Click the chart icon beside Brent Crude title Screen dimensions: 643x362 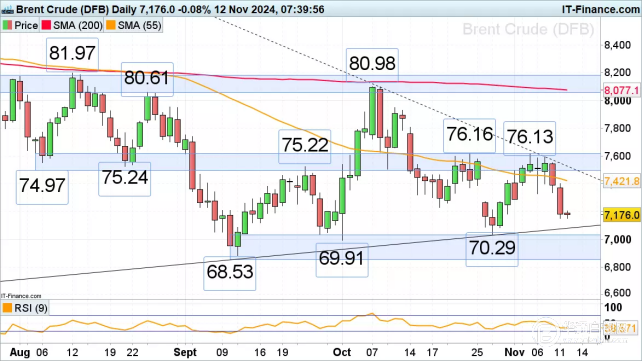[8, 9]
